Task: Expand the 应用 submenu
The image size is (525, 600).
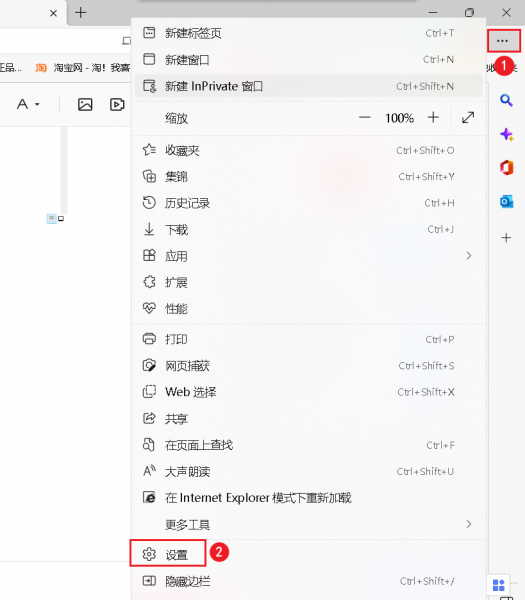Action: coord(308,256)
